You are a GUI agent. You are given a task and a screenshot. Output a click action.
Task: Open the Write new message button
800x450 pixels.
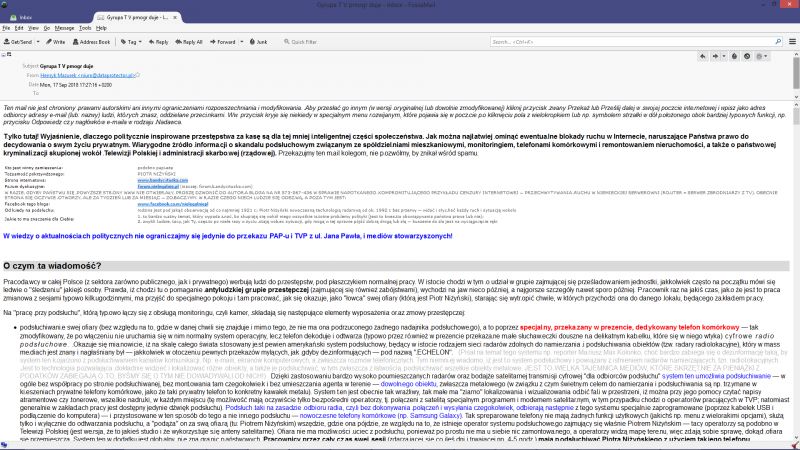click(x=56, y=42)
